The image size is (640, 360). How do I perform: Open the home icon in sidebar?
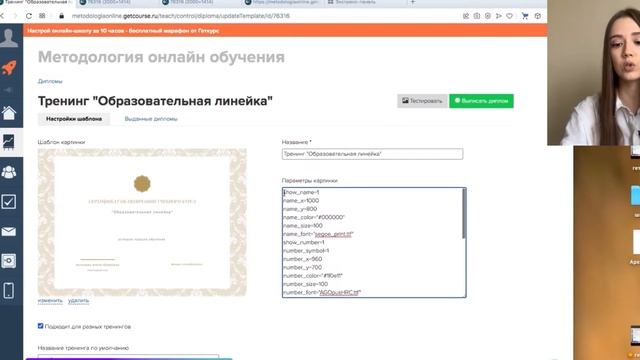pyautogui.click(x=9, y=113)
